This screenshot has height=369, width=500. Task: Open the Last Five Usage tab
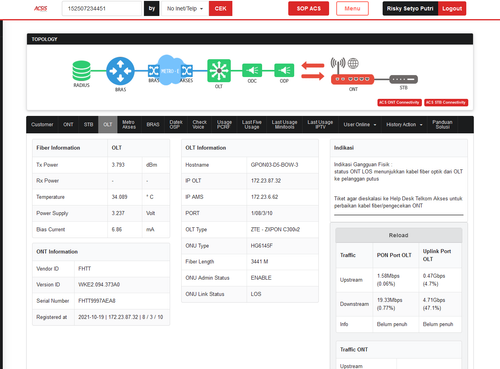[252, 125]
